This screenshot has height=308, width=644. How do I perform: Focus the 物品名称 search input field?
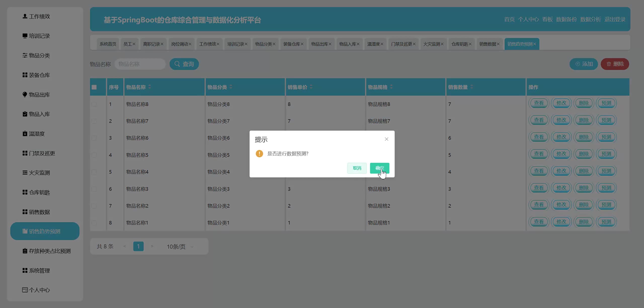[140, 64]
